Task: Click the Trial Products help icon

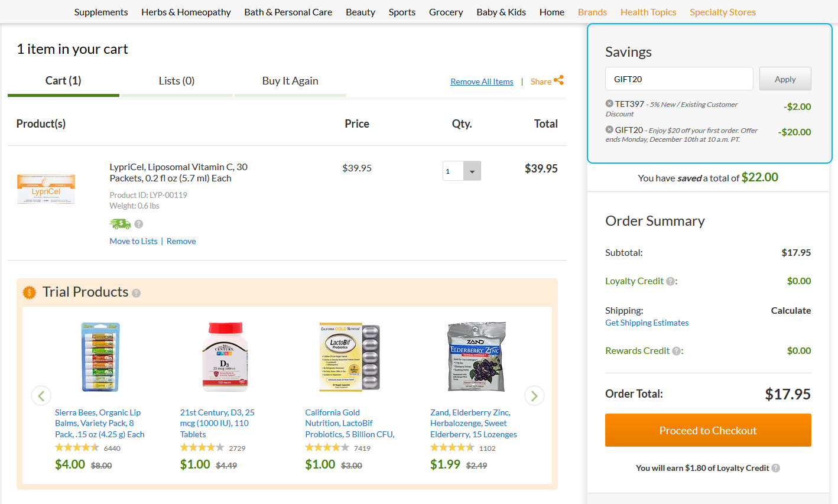Action: (137, 293)
